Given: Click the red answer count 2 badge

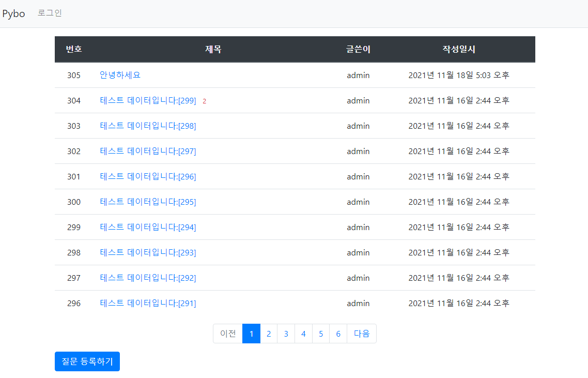Looking at the screenshot, I should [205, 101].
